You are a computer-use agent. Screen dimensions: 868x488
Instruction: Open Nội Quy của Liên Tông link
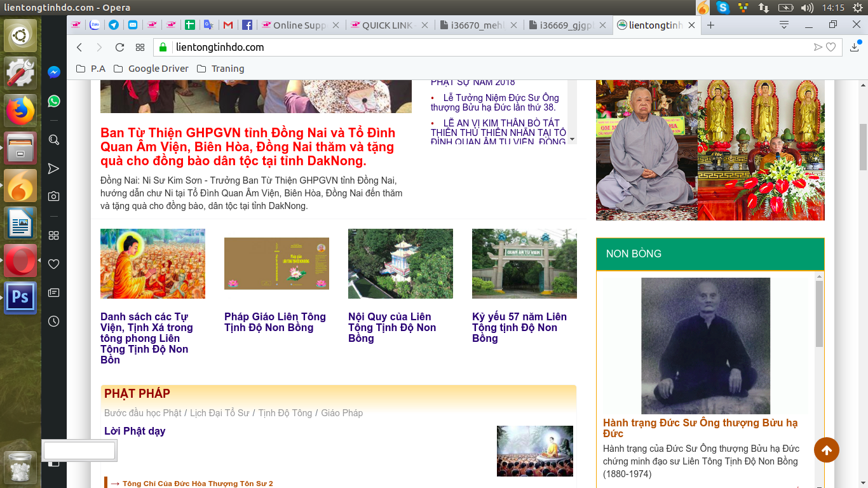pyautogui.click(x=392, y=327)
